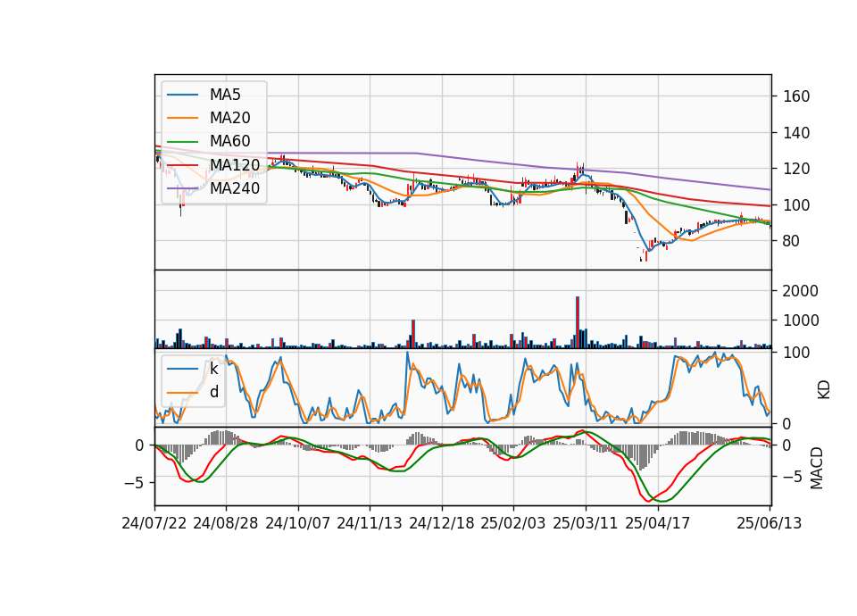Click the 24/07/22 date axis label
The width and height of the screenshot is (857, 616).
(x=154, y=523)
